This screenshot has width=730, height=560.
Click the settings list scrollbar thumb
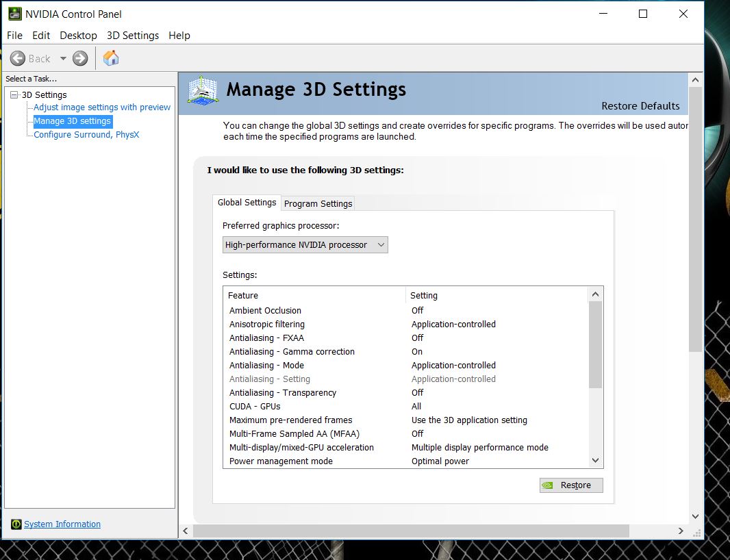pos(595,344)
